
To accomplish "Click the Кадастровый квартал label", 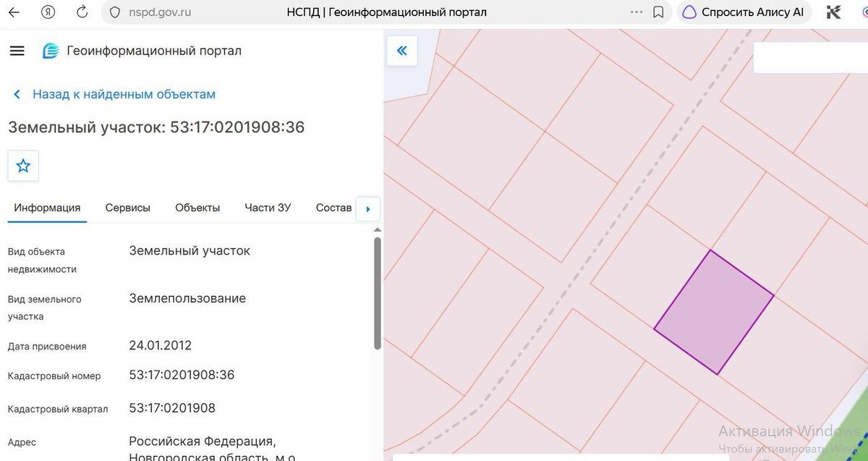I will 58,410.
